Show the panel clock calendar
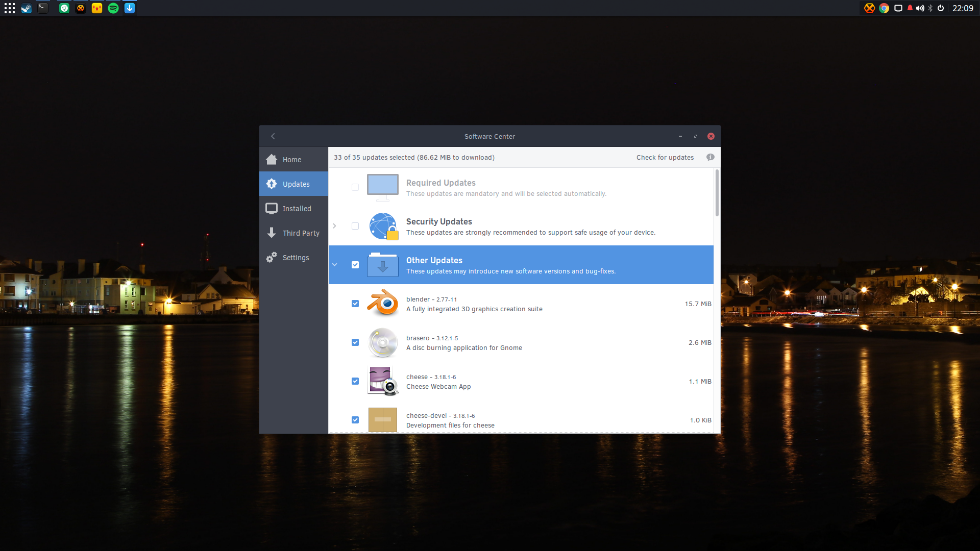 (x=963, y=8)
